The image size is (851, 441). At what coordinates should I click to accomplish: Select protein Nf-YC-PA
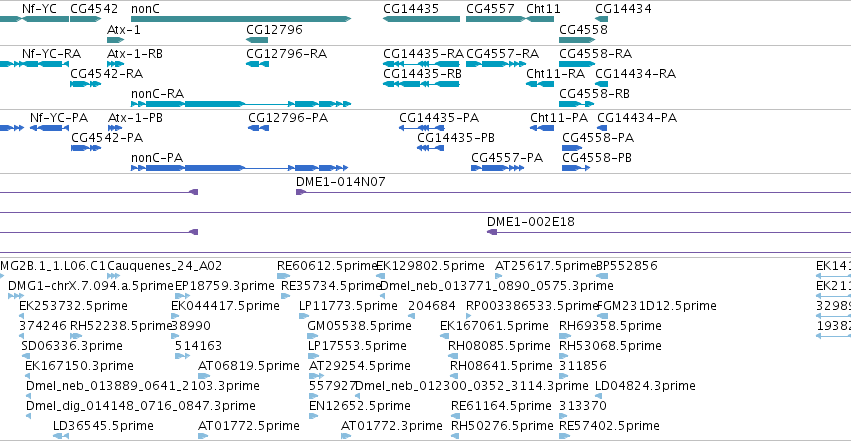pyautogui.click(x=49, y=127)
